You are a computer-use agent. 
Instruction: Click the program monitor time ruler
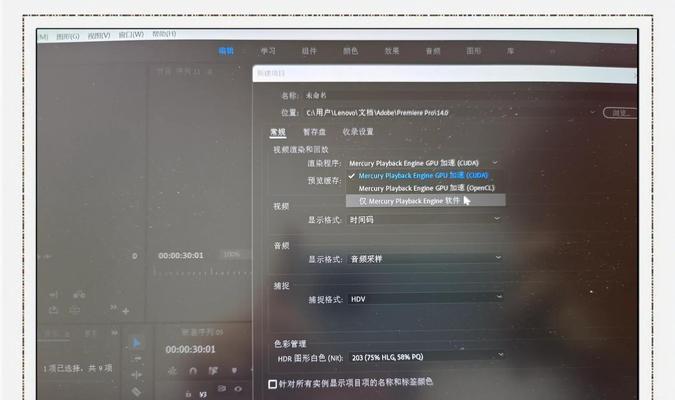click(x=201, y=273)
